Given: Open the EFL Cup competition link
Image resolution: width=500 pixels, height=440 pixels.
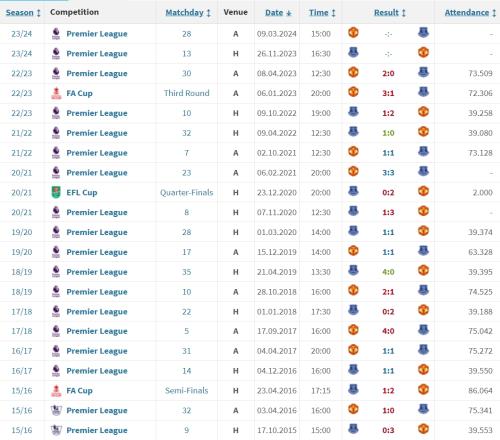Looking at the screenshot, I should click(82, 193).
